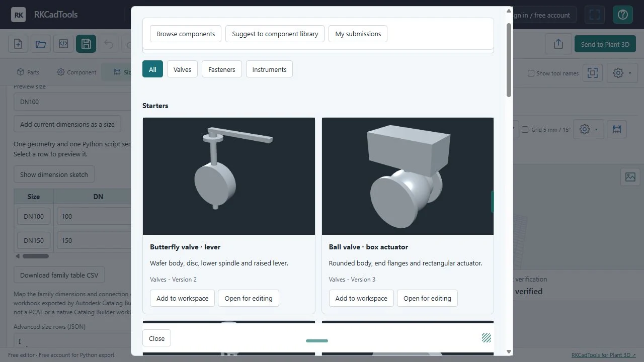Click the image icon in viewport
The image size is (644, 362).
(x=630, y=176)
